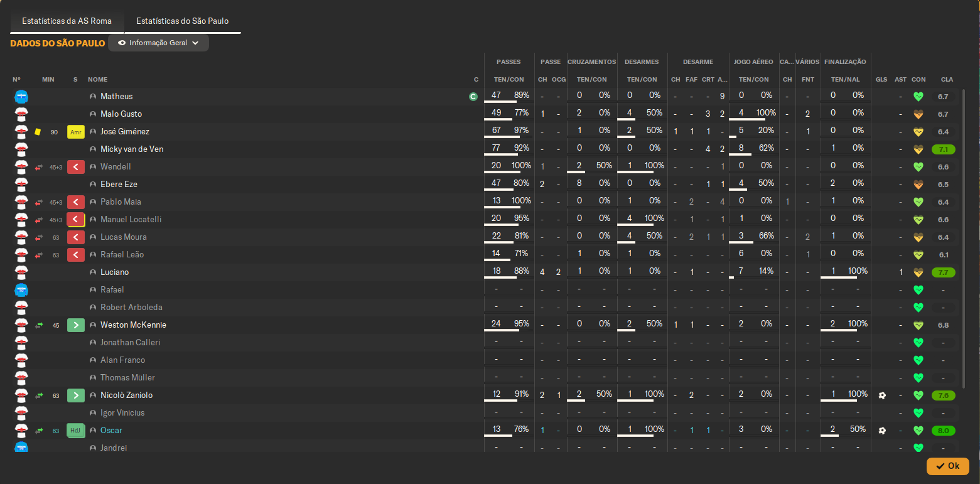Click the kit icon beside Robert Arboleda

pyautogui.click(x=21, y=308)
